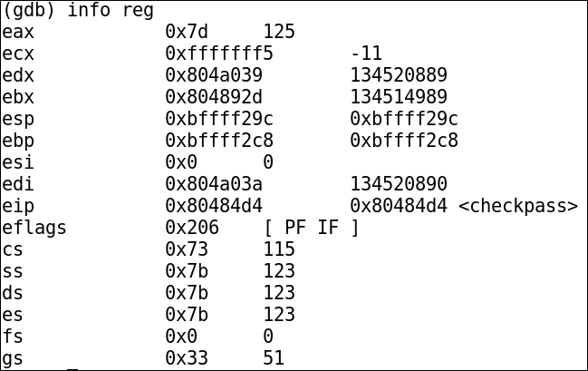
Task: Click the <checkpass> symbol label
Action: 518,206
